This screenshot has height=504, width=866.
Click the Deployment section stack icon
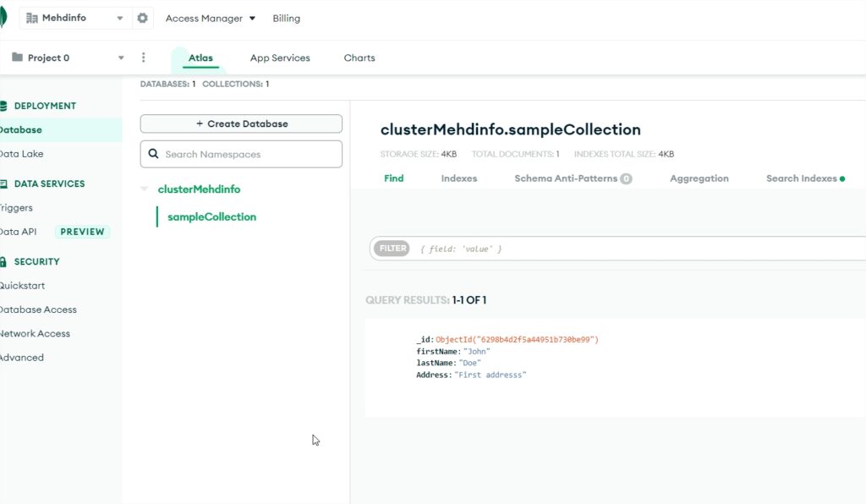coord(3,106)
